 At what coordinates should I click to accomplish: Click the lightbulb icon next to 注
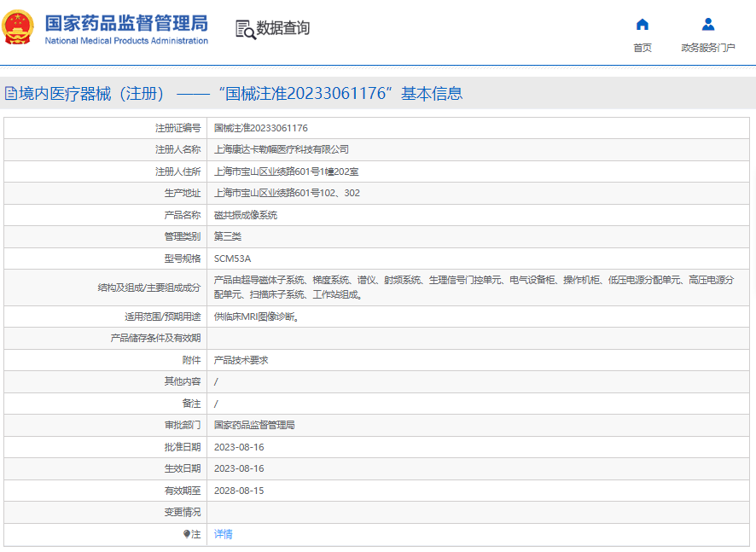[187, 534]
